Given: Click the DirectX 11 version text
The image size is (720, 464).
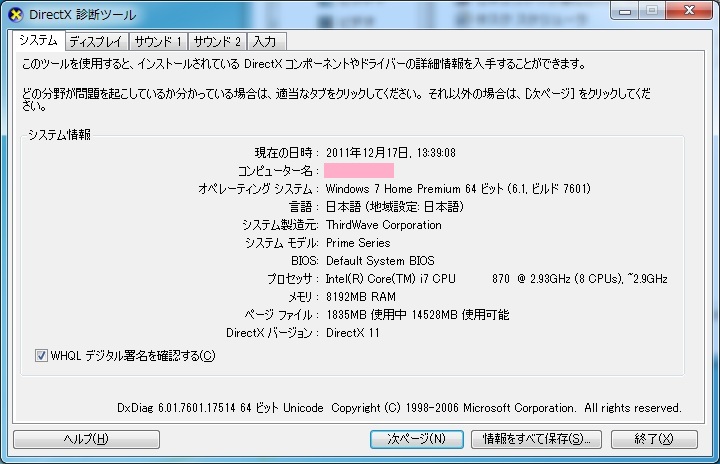Looking at the screenshot, I should [353, 333].
